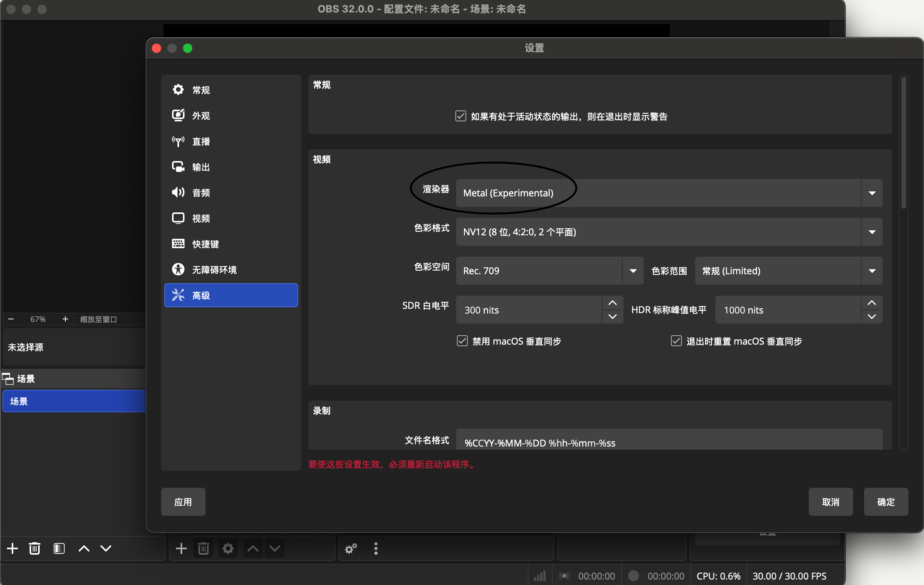The image size is (924, 585).
Task: Open scene filters icon in scenes toolbar
Action: tap(59, 548)
